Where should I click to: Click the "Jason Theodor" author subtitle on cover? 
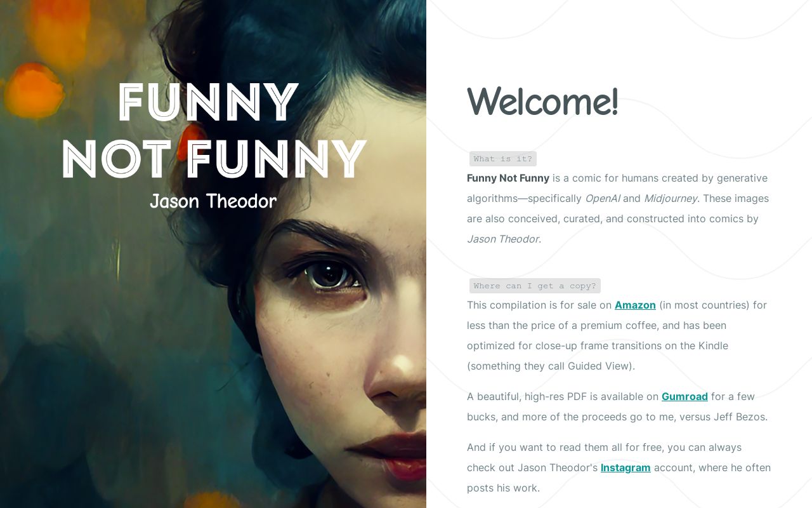click(x=213, y=201)
